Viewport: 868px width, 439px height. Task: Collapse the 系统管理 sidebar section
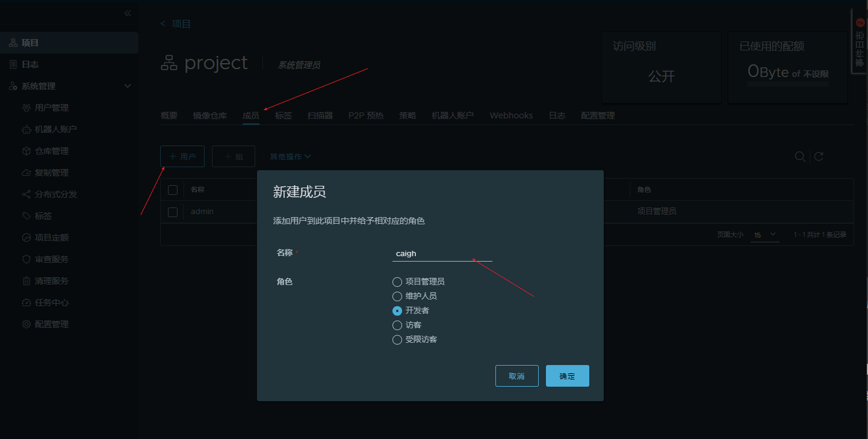click(x=127, y=86)
